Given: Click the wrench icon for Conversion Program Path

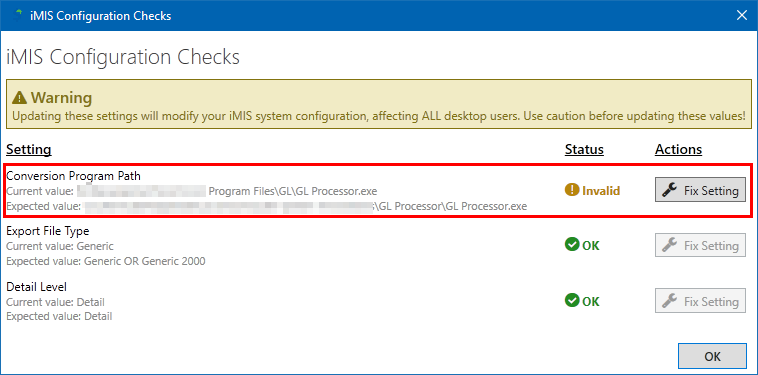Looking at the screenshot, I should point(670,190).
